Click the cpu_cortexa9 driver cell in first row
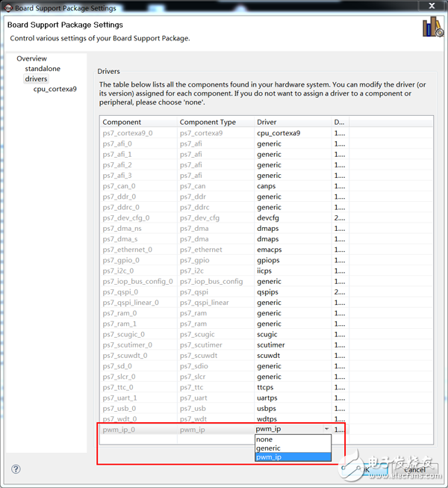The width and height of the screenshot is (448, 488). click(279, 133)
